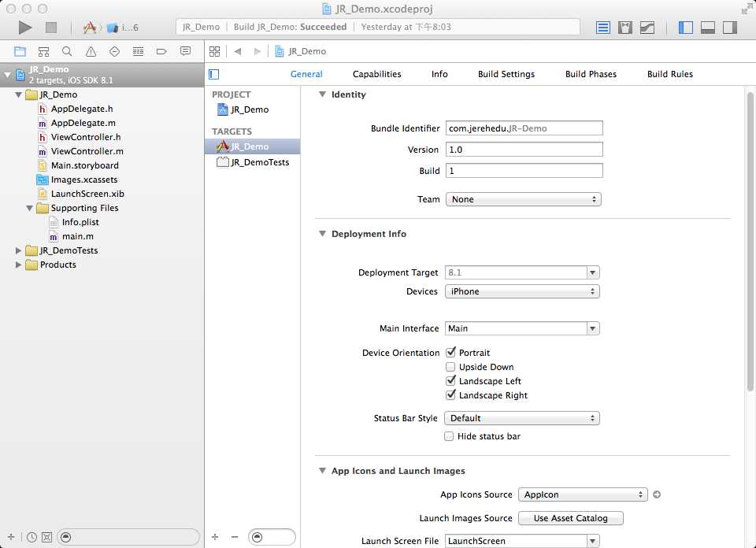Switch to the Info tab

[x=439, y=74]
